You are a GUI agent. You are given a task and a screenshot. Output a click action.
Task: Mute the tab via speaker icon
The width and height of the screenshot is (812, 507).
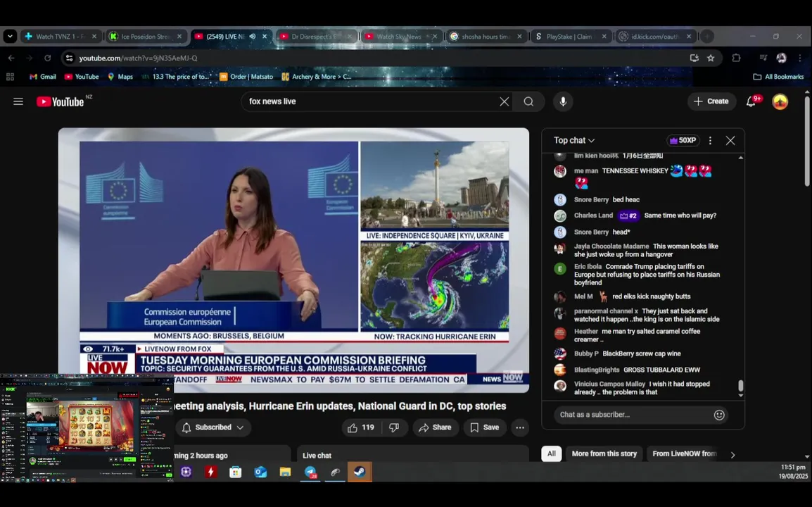(252, 37)
